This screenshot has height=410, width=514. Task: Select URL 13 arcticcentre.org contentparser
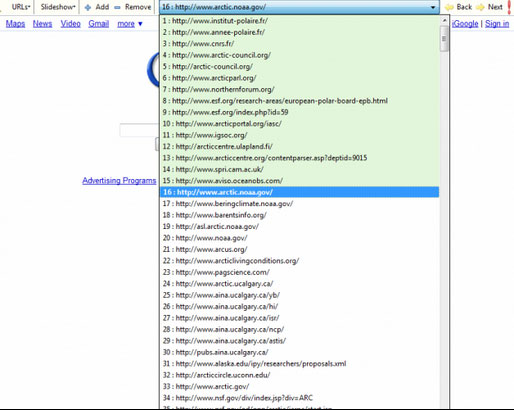click(299, 158)
